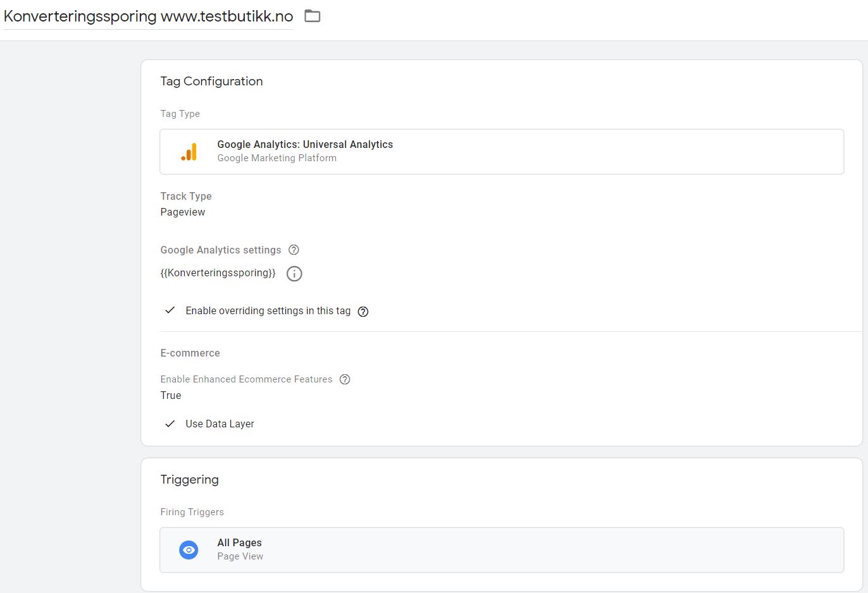Click the Track Type label
This screenshot has width=868, height=593.
coord(186,196)
